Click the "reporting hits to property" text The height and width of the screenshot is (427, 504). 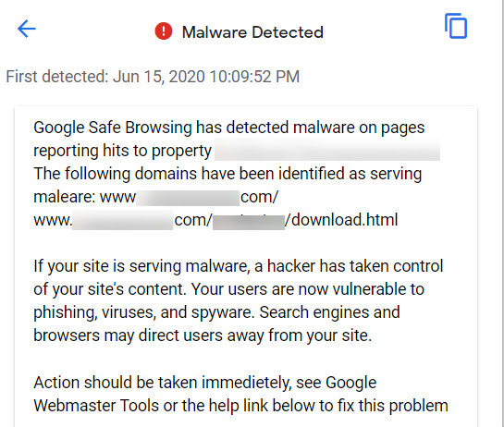pos(122,151)
